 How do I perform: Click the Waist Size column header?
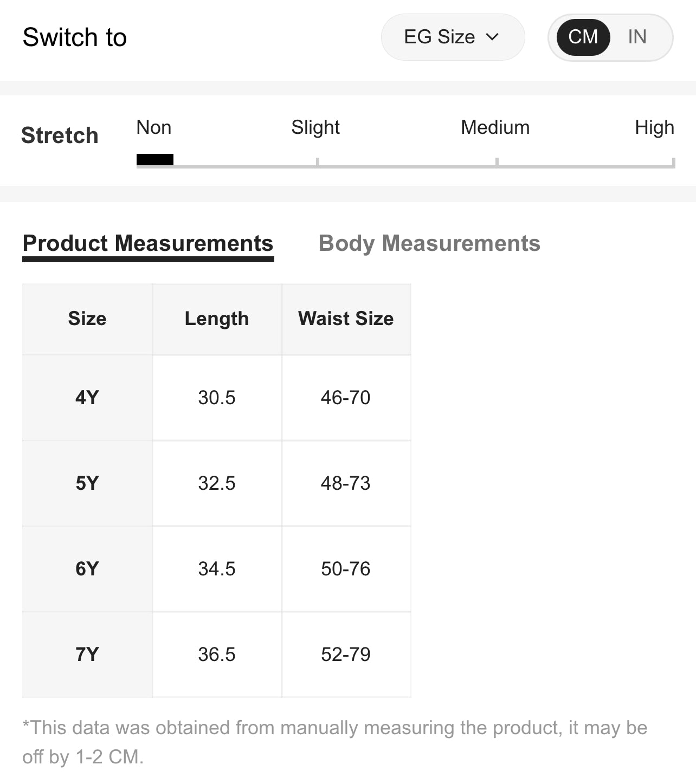[346, 319]
